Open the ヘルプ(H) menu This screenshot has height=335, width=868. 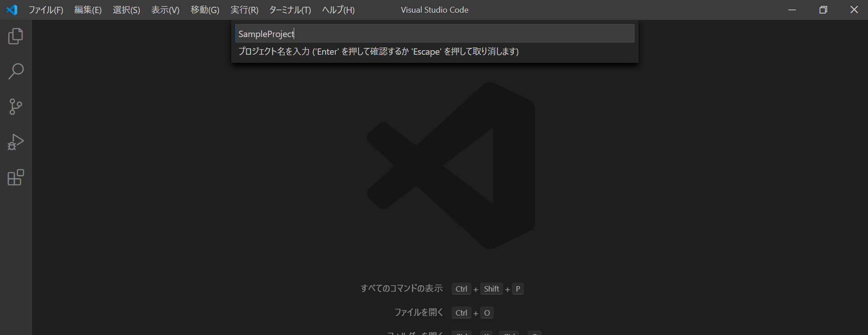(338, 10)
